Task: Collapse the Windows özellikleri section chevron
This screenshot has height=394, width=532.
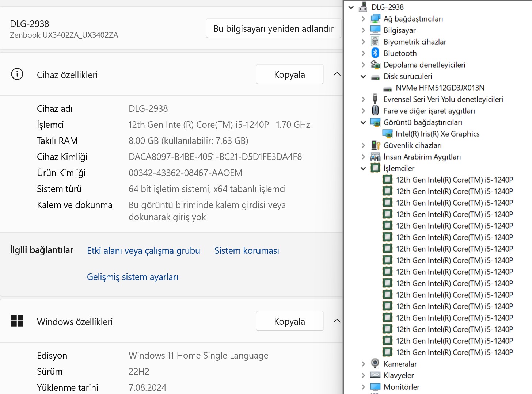Action: (337, 321)
